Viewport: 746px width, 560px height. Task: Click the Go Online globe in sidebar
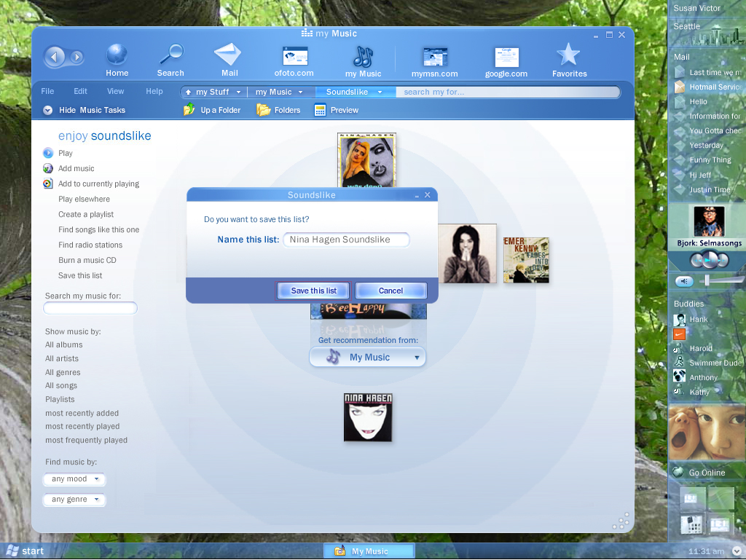678,472
